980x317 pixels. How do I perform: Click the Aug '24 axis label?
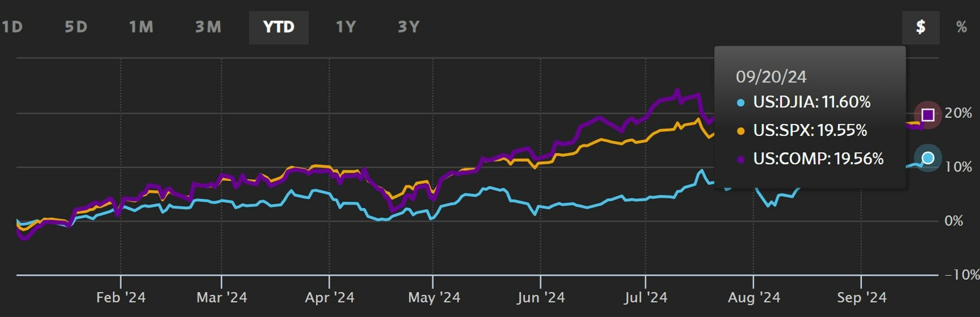pyautogui.click(x=754, y=298)
